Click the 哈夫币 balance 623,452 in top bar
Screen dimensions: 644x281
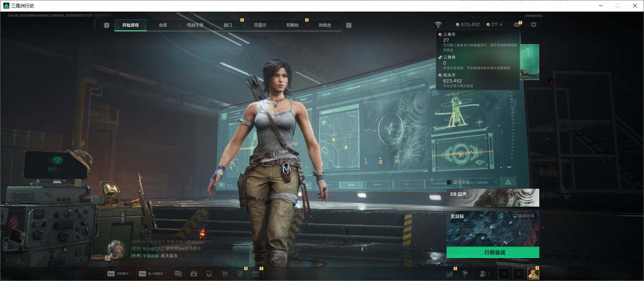click(468, 25)
